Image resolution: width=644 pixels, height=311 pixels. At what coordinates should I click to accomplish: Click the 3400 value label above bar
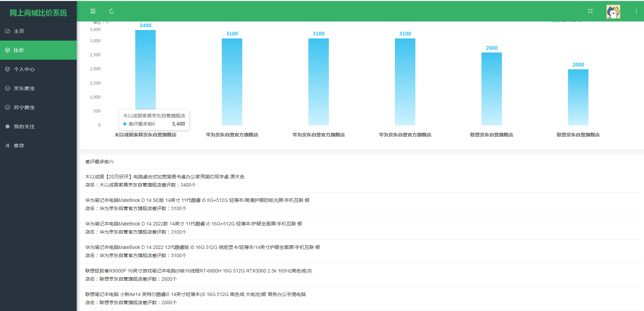145,26
